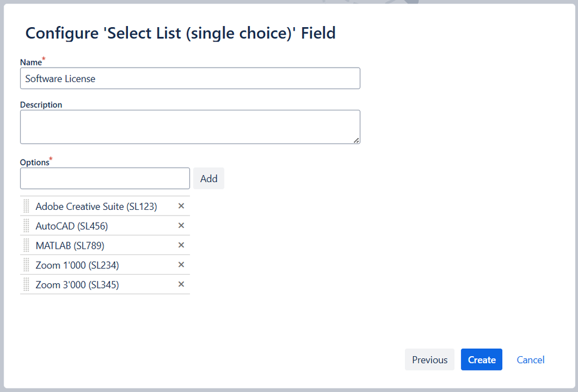Click inside the Description text area
The width and height of the screenshot is (578, 392).
190,127
